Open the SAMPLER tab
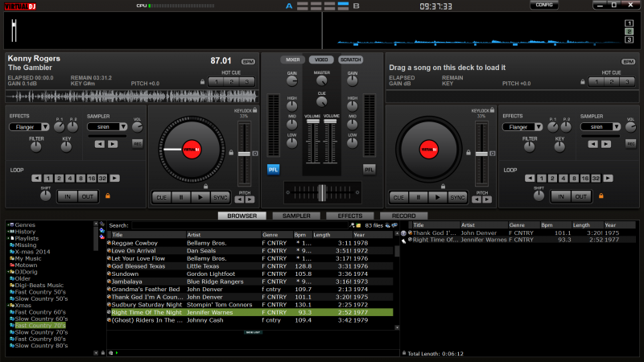Viewport: 644px width, 362px height. [296, 216]
